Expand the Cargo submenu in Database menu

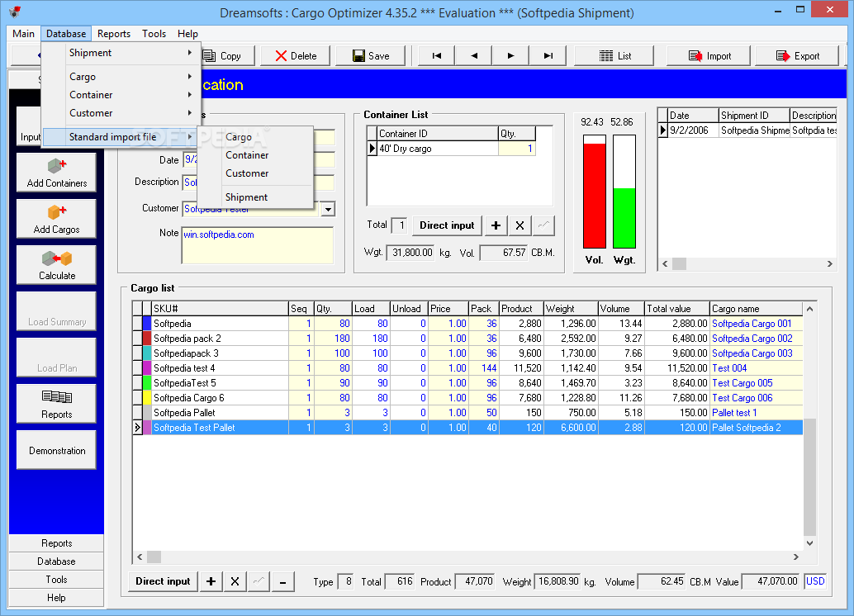coord(121,77)
